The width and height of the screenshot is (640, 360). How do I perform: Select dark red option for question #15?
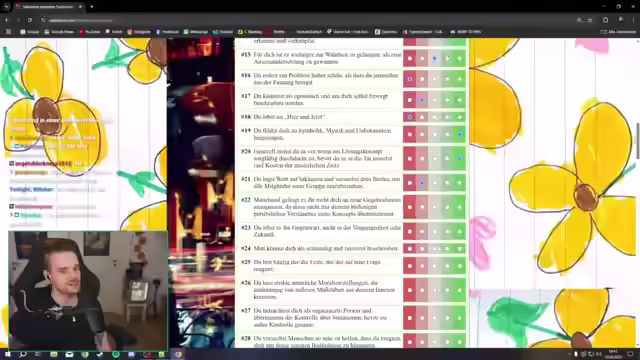pos(409,58)
